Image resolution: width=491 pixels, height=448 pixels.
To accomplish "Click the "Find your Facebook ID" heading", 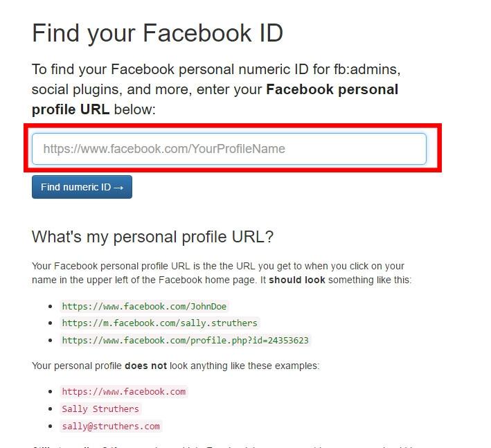I will pyautogui.click(x=157, y=33).
